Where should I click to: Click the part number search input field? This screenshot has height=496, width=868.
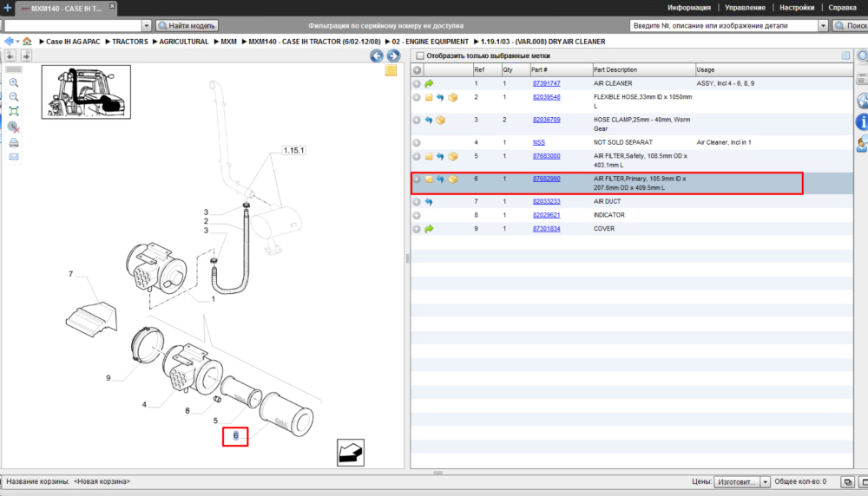(724, 25)
